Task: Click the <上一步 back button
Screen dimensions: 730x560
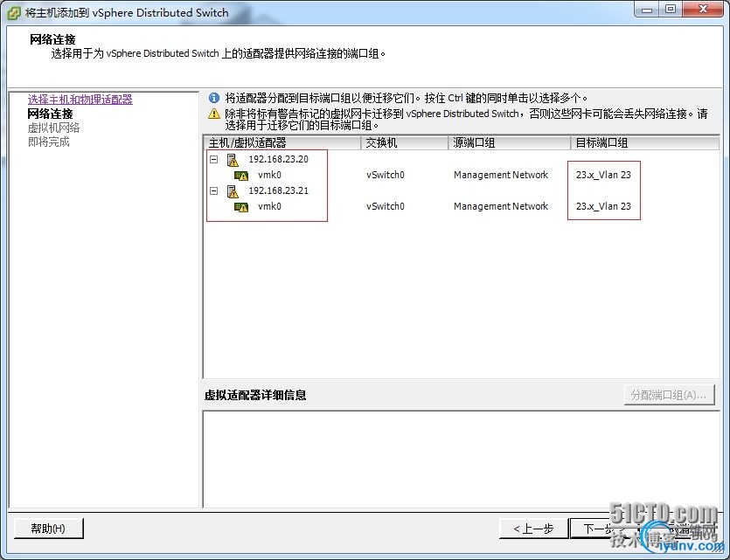Action: 533,529
